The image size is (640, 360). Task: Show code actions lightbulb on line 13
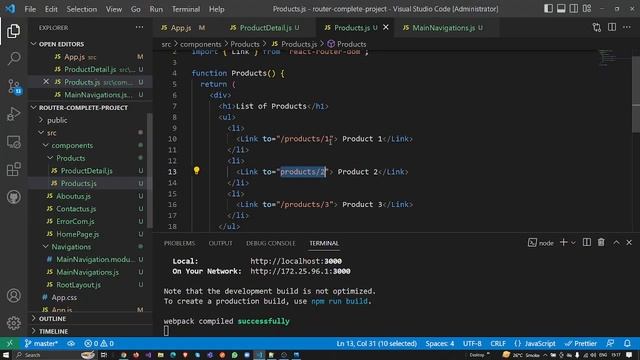(x=196, y=170)
